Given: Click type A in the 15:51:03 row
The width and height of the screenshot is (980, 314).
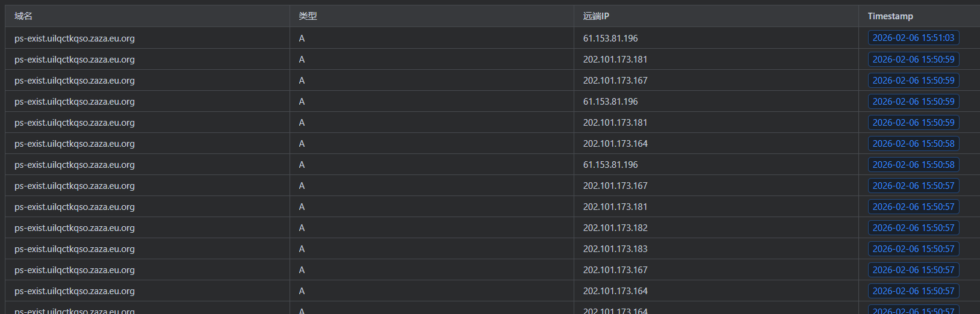Looking at the screenshot, I should point(302,38).
